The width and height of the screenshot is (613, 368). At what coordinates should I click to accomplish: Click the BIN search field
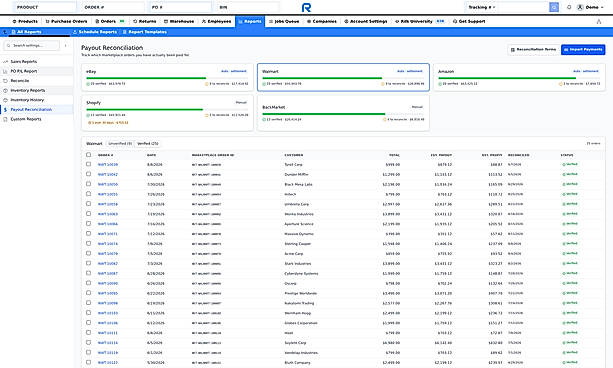(x=248, y=7)
